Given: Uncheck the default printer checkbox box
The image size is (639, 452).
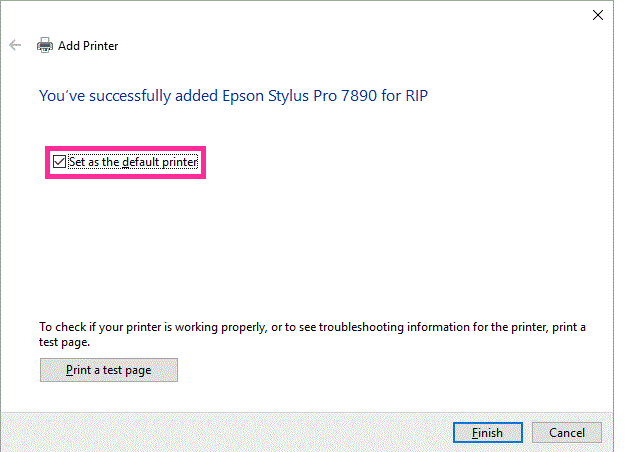Looking at the screenshot, I should [60, 161].
